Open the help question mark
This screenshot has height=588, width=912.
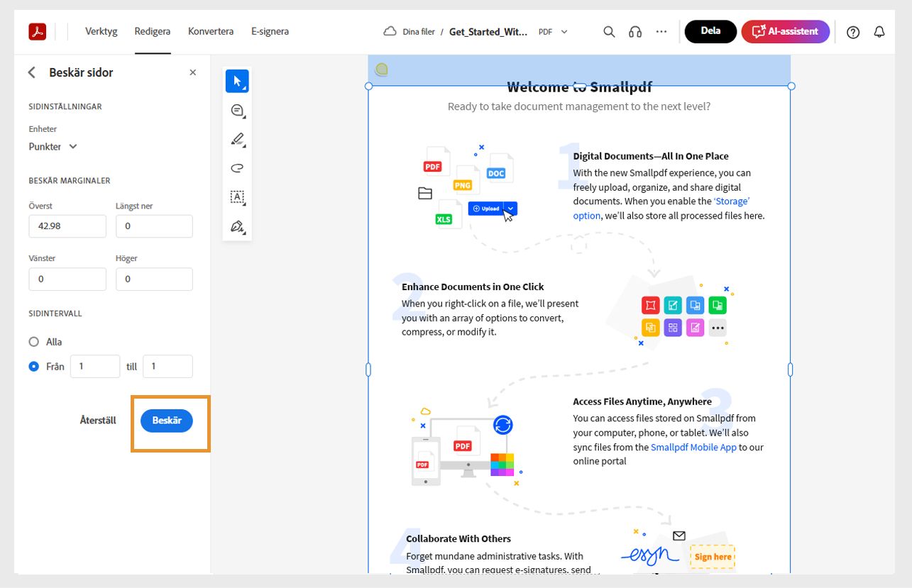point(853,32)
